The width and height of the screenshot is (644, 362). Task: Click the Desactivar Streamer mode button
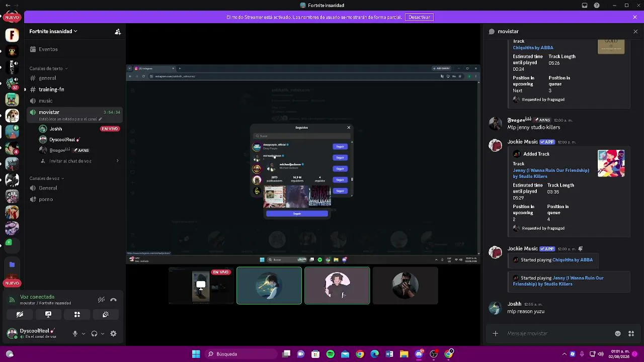pyautogui.click(x=419, y=17)
